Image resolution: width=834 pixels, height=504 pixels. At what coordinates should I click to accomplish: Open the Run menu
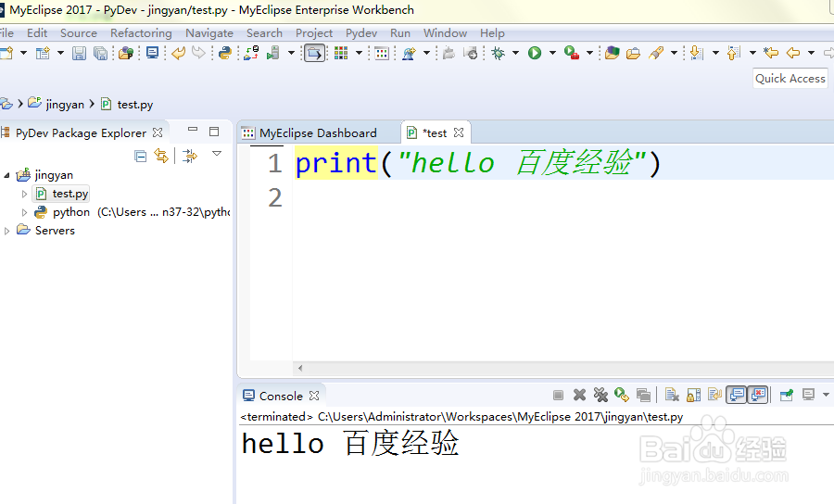pos(400,33)
